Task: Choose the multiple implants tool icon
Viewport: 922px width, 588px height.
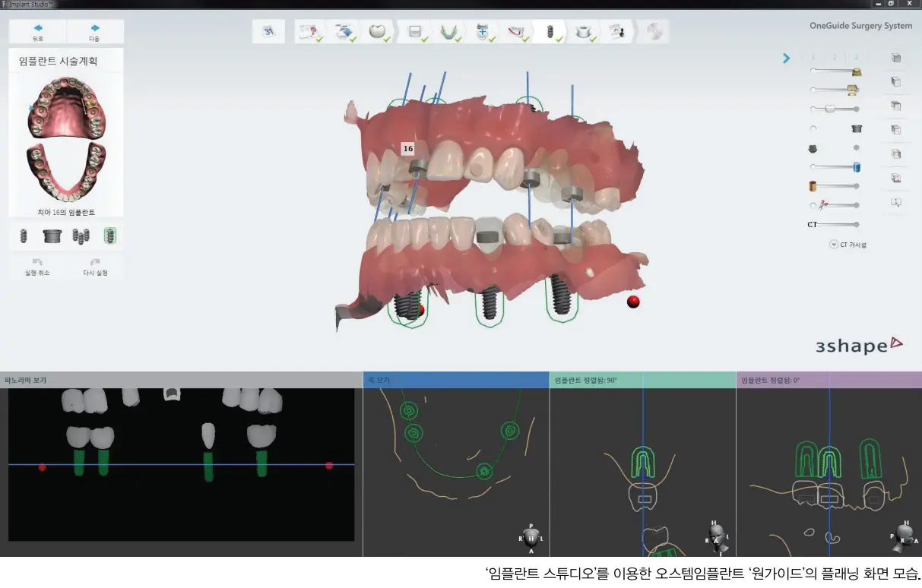Action: (81, 236)
